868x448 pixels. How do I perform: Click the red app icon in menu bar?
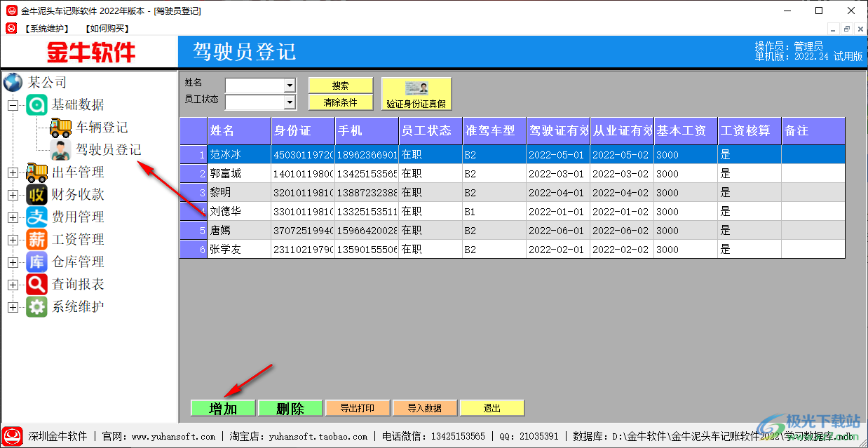pyautogui.click(x=11, y=28)
